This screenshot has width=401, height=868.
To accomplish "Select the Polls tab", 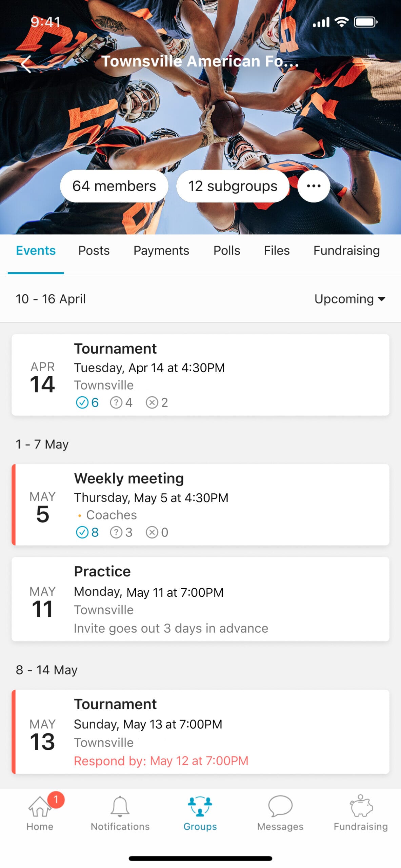I will tap(226, 251).
